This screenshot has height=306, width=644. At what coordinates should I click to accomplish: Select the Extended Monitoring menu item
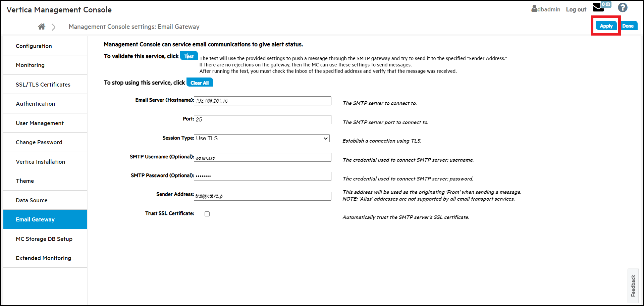coord(43,258)
